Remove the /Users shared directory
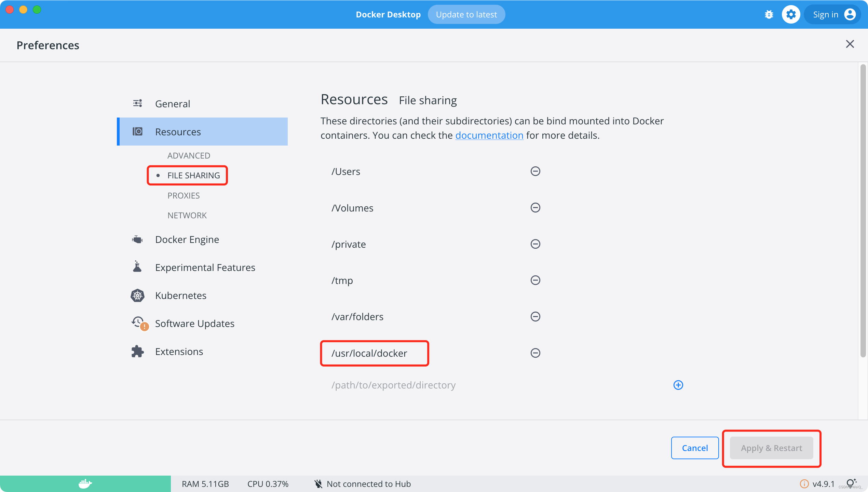Screen dimensions: 868x492 tap(535, 171)
